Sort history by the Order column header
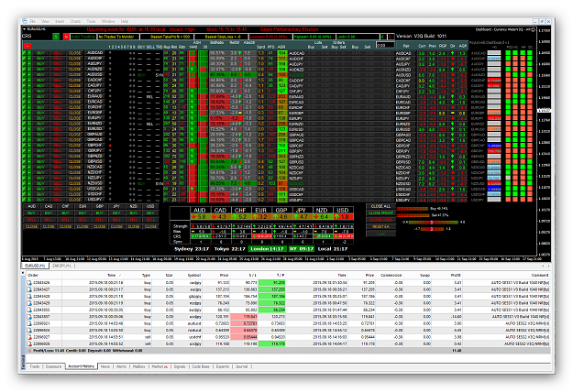This screenshot has height=392, width=573. coord(33,275)
